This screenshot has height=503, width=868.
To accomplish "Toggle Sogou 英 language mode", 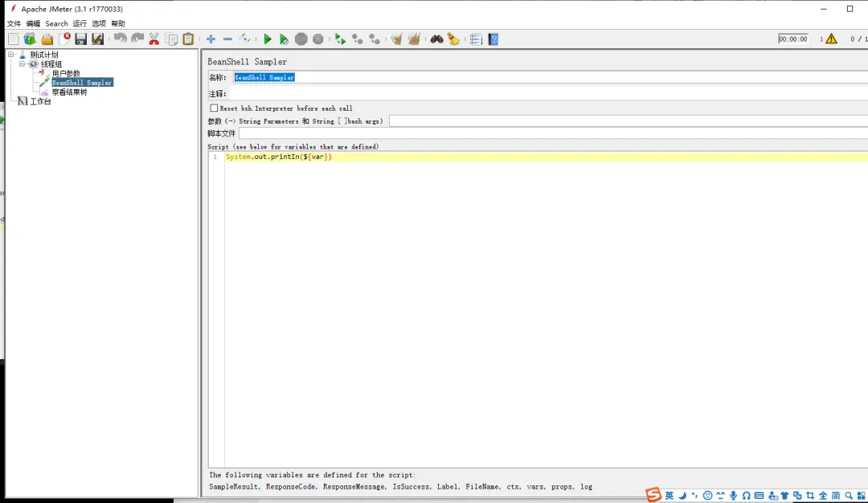I will 669,495.
